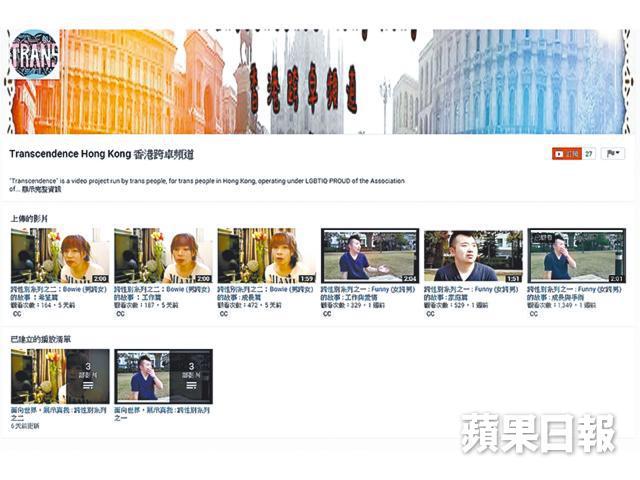Click the 1,349 views, 1 week ago text
Screen dimensions: 640x480
[562, 305]
